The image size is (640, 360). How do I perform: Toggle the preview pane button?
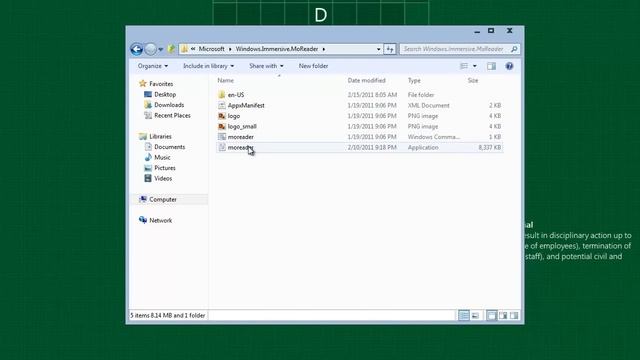pyautogui.click(x=491, y=66)
